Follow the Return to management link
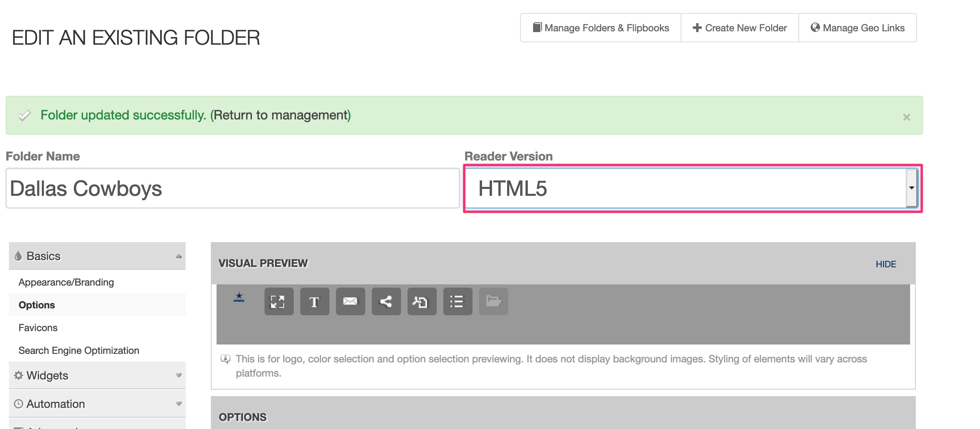The image size is (980, 429). pyautogui.click(x=280, y=115)
